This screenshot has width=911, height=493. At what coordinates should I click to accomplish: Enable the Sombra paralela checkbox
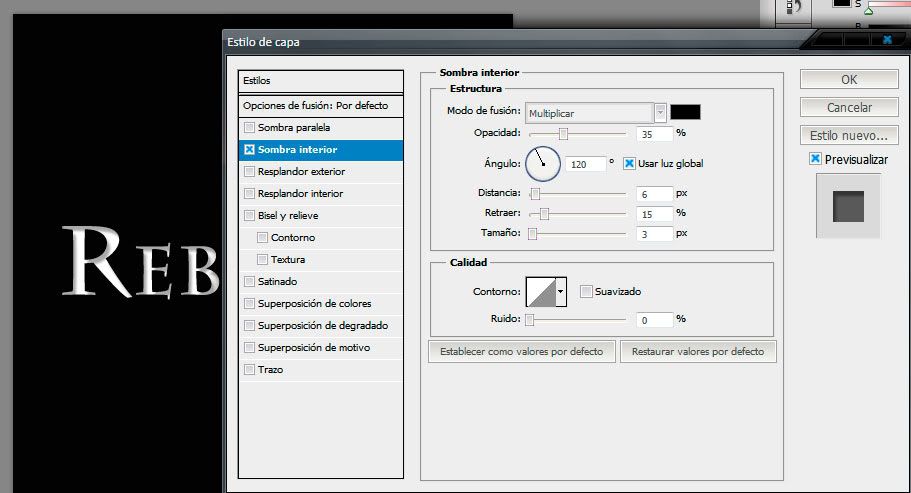(x=249, y=127)
